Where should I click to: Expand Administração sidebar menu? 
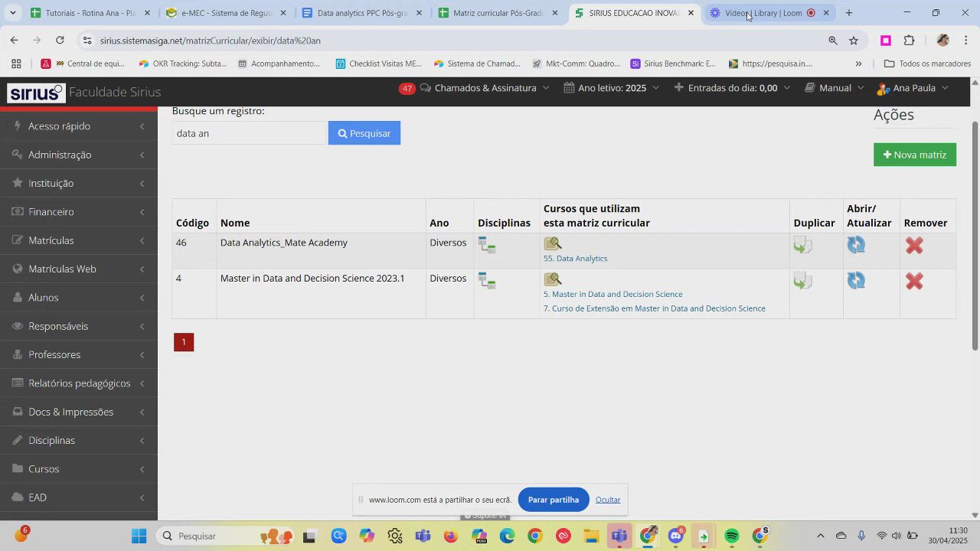point(79,155)
